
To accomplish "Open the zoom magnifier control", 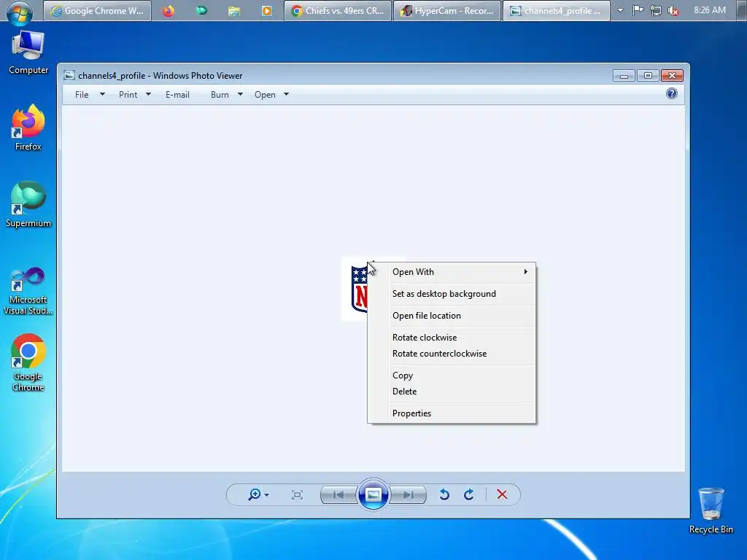I will click(x=255, y=495).
